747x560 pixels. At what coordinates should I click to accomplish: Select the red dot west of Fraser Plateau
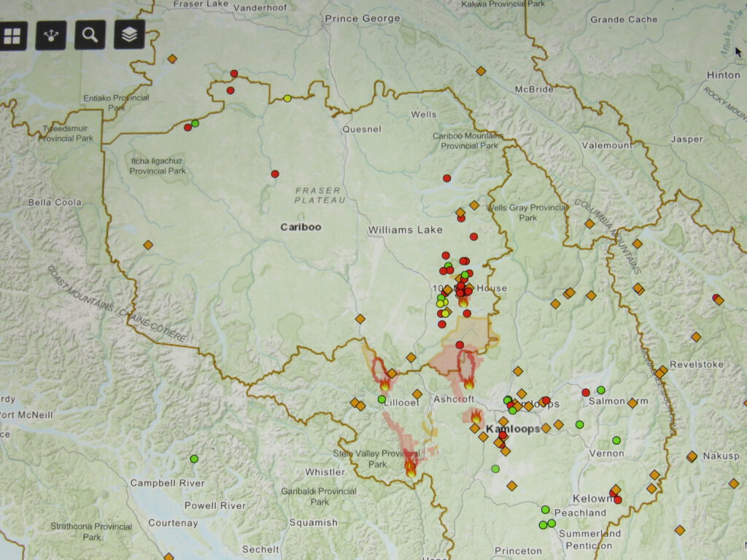275,174
